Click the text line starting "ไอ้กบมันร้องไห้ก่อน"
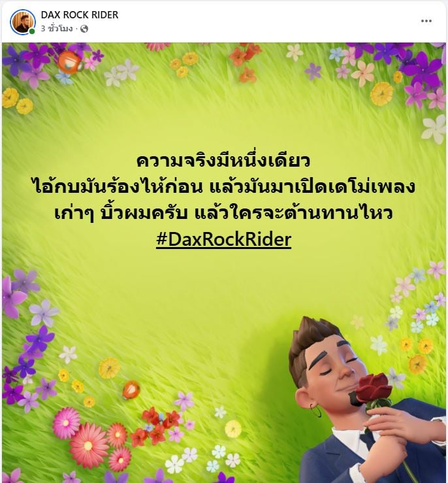This screenshot has height=483, width=448. click(x=224, y=187)
